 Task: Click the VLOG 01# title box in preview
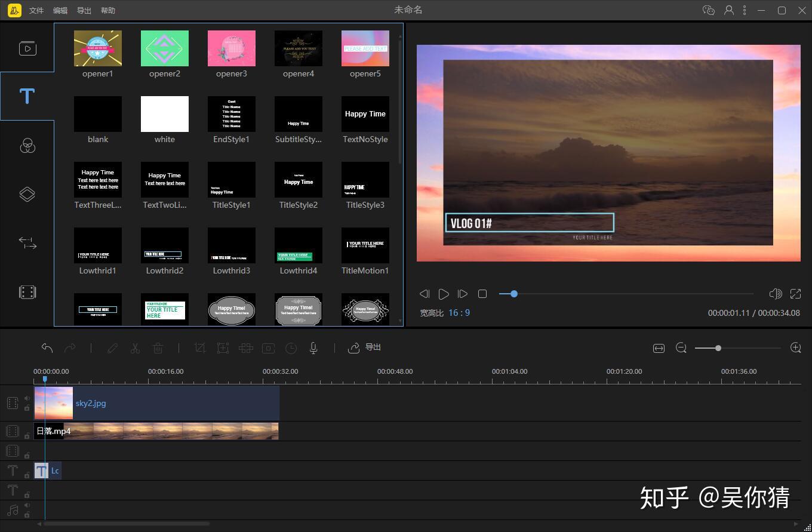pyautogui.click(x=530, y=223)
